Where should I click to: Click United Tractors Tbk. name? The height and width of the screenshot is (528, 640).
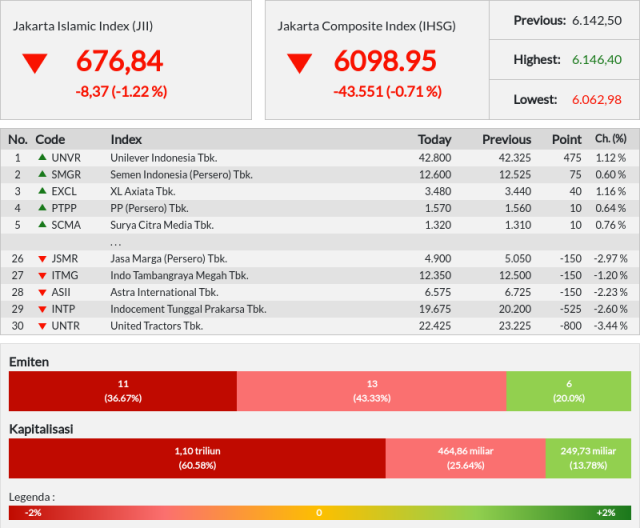tap(156, 326)
